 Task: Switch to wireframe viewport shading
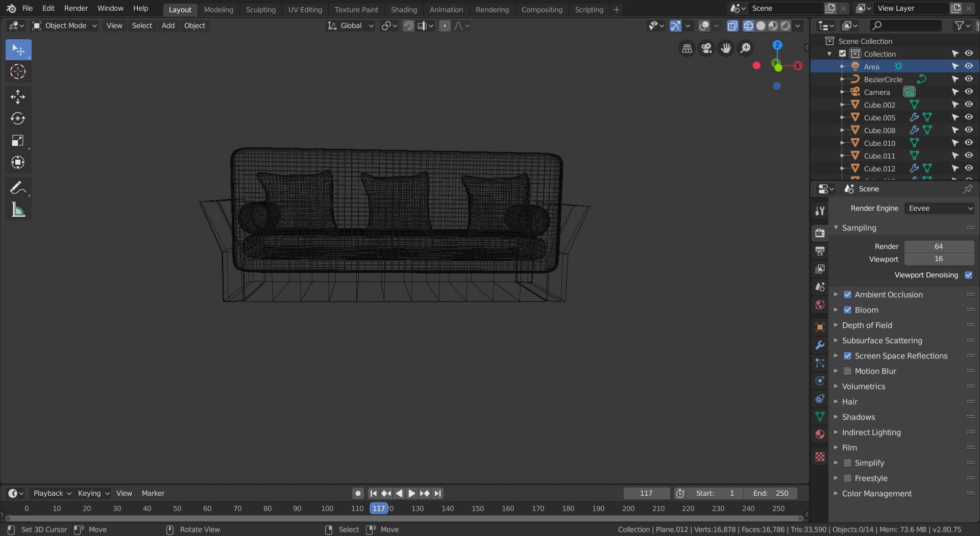pos(748,25)
